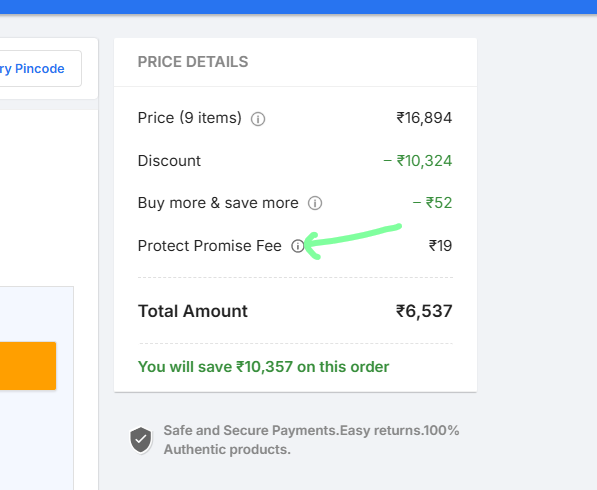Click the − ₹10,324 discount amount
Image resolution: width=597 pixels, height=490 pixels.
pos(418,161)
